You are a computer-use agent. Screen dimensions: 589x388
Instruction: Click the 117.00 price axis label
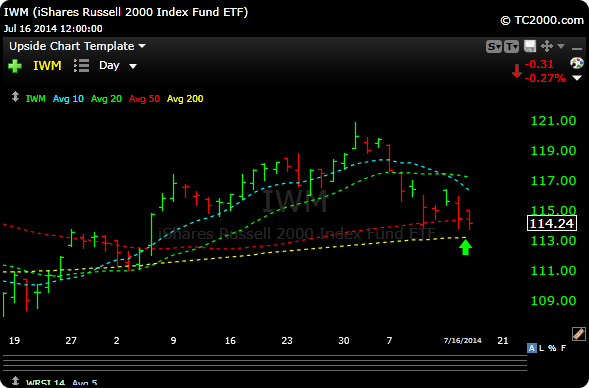(x=553, y=181)
